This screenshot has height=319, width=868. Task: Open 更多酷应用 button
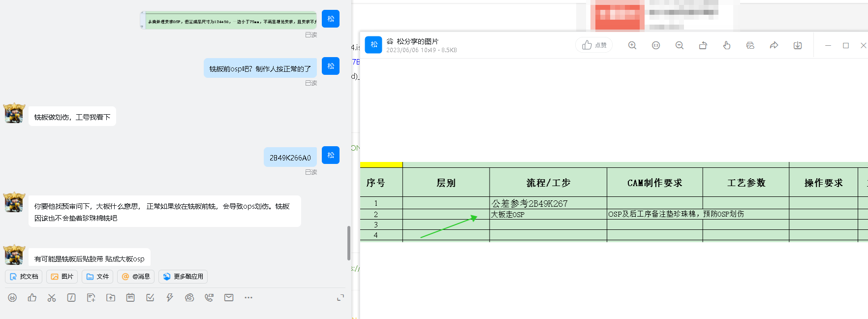coord(183,277)
